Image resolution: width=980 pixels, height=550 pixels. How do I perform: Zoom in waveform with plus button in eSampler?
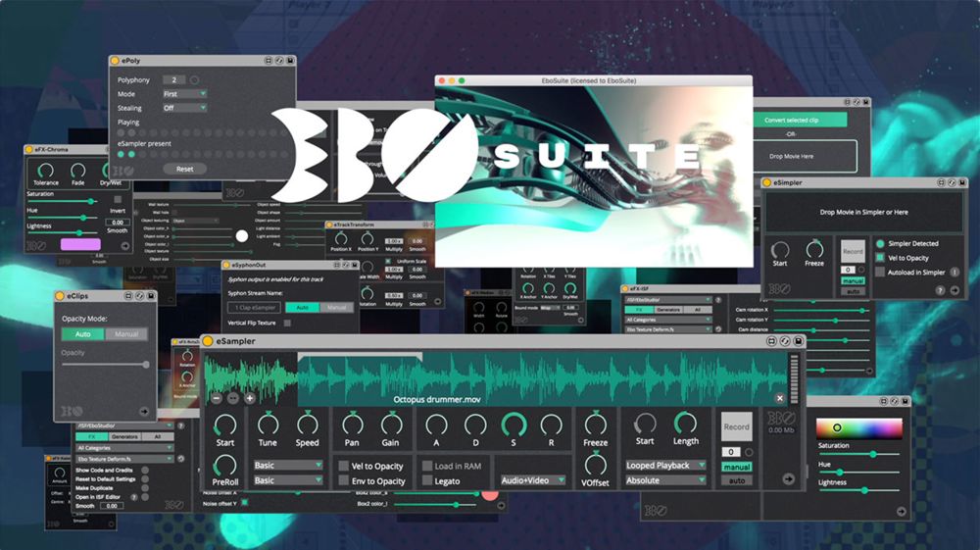point(249,398)
